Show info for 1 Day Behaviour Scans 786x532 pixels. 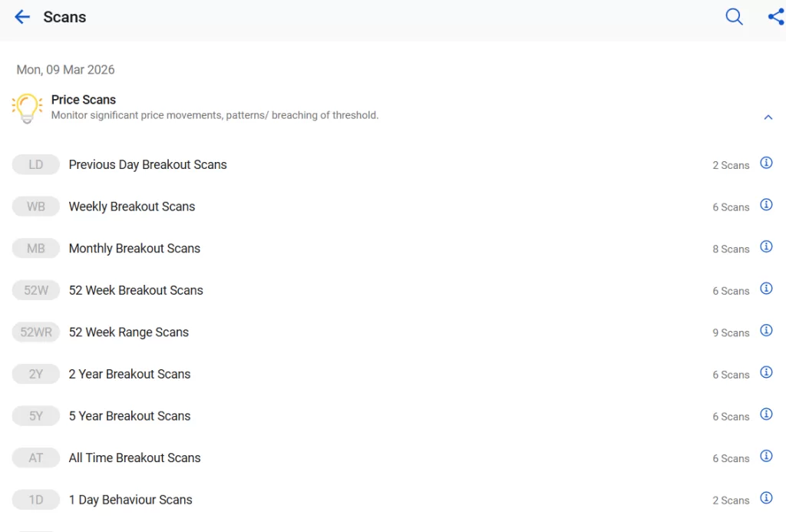coord(765,498)
